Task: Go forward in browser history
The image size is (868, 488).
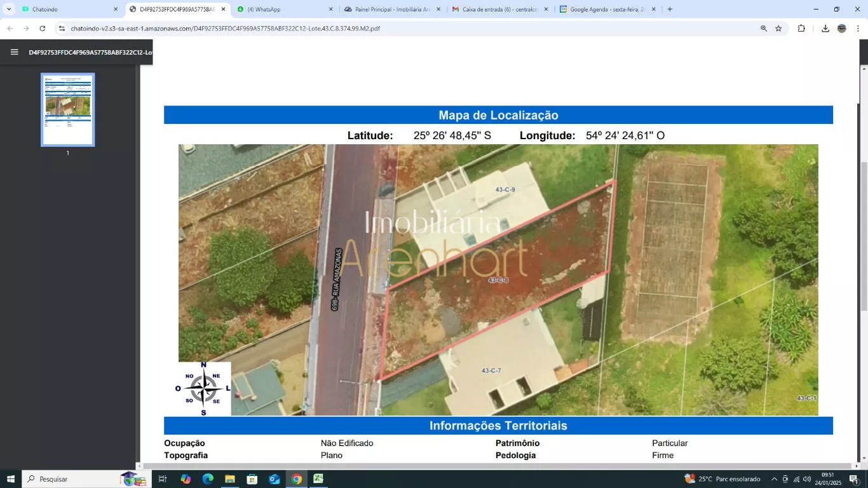Action: [x=26, y=29]
